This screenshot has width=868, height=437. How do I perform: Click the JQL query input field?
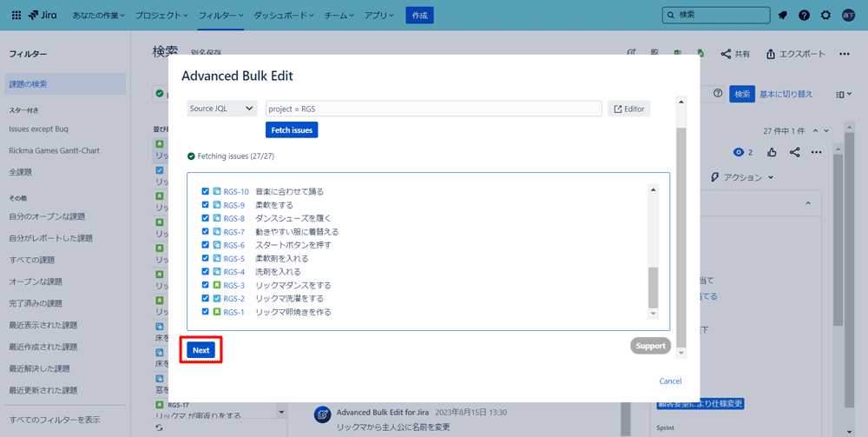click(433, 109)
